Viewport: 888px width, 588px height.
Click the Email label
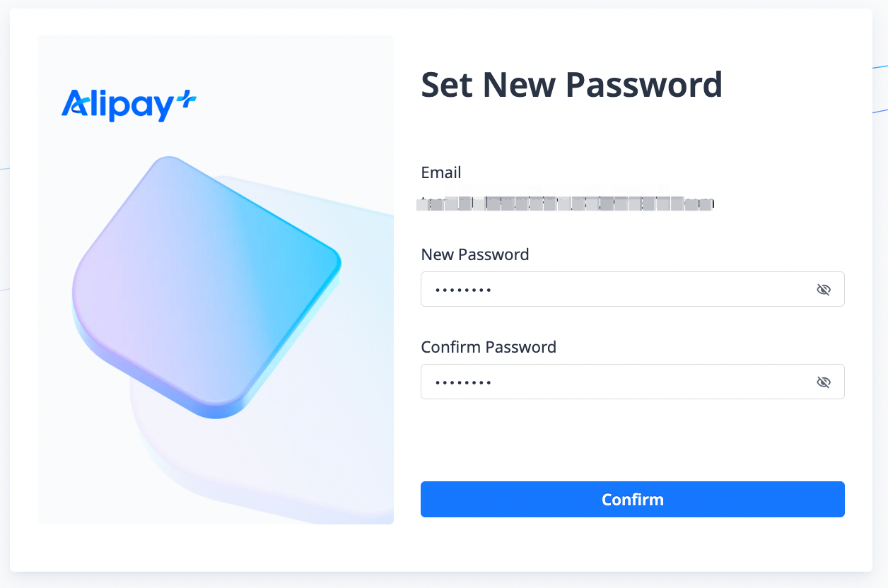440,172
